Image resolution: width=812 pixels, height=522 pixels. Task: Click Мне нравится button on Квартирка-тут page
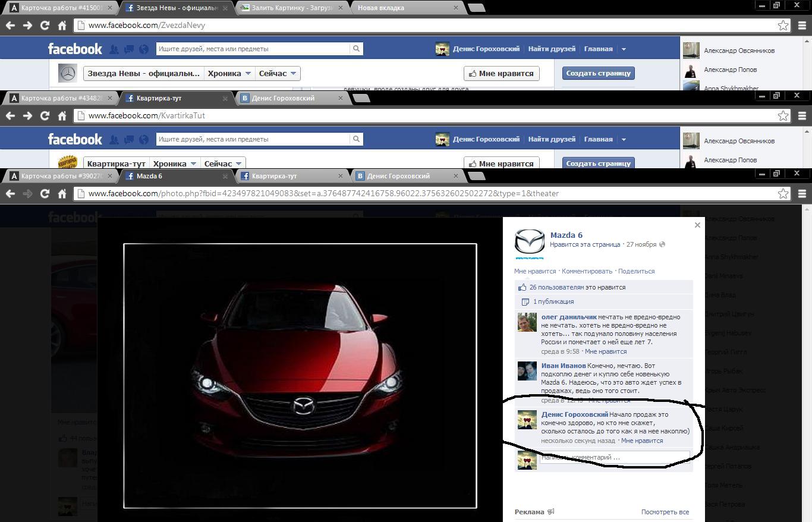click(502, 163)
